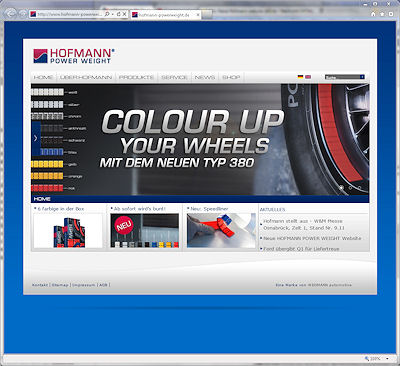
Task: Open address bar autocomplete dropdown arrow
Action: coord(113,14)
